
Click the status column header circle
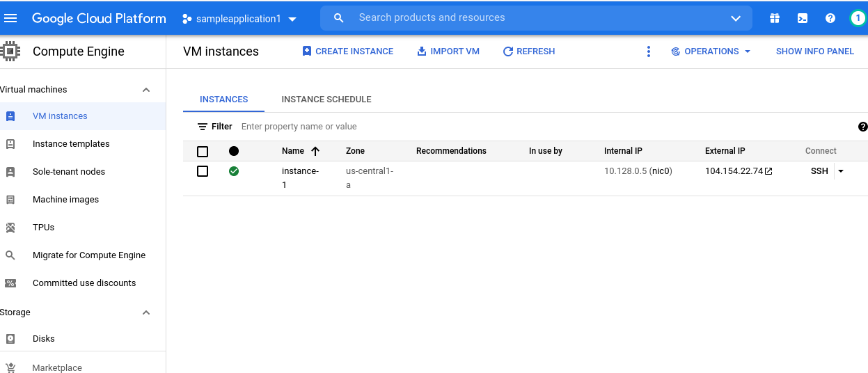234,151
